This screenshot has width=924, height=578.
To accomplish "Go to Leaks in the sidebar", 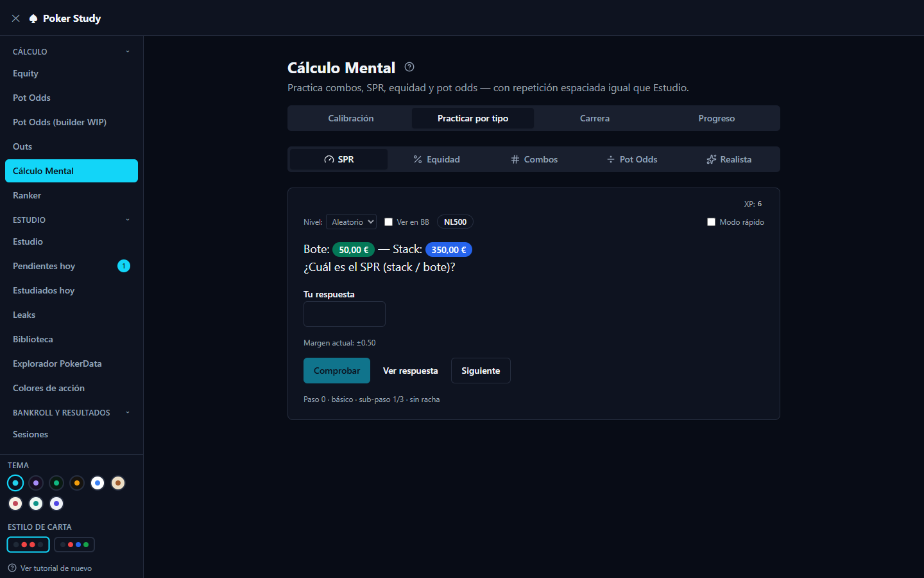I will click(72, 315).
